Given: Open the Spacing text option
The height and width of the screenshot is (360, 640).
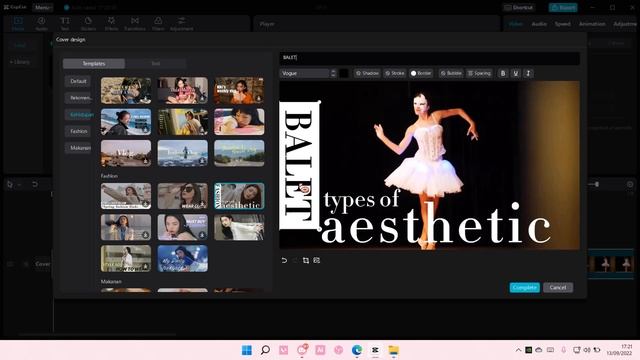Looking at the screenshot, I should (479, 73).
